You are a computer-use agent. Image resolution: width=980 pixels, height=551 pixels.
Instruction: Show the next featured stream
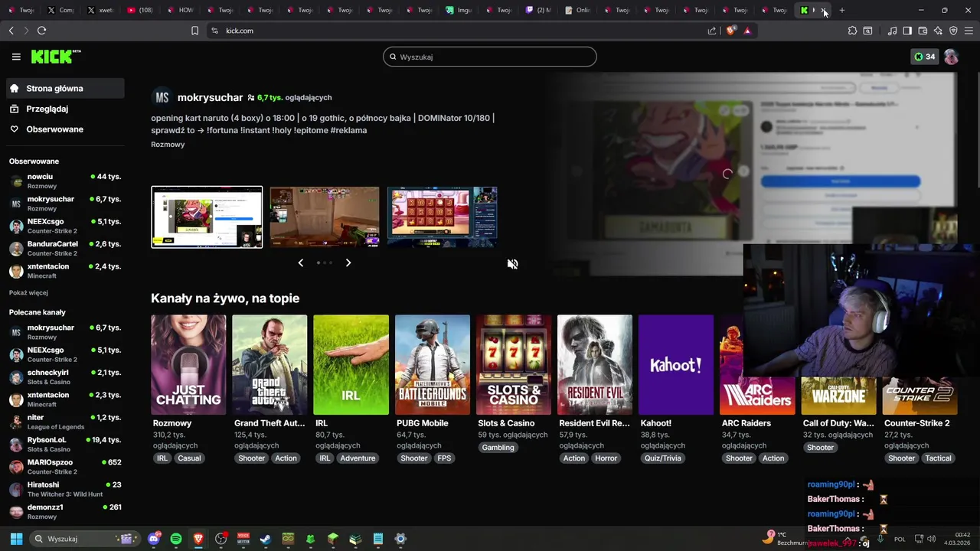[x=348, y=262]
